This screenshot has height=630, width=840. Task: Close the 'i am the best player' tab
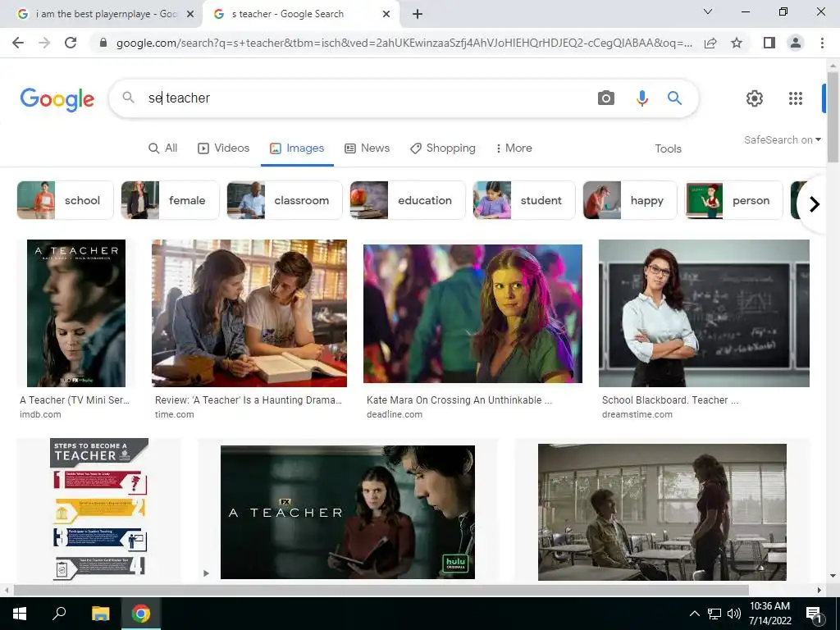tap(190, 14)
